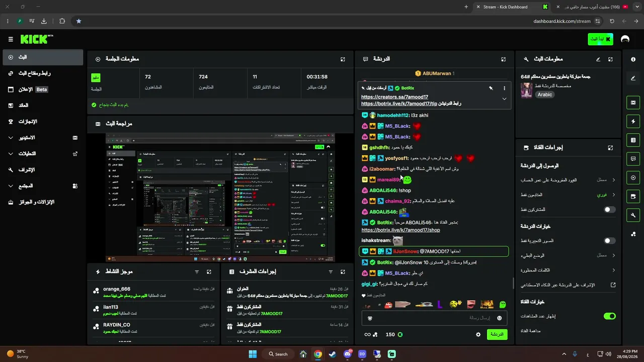Viewport: 644px width, 362px height.
Task: Toggle the session info play-circle widget icon
Action: (633, 177)
